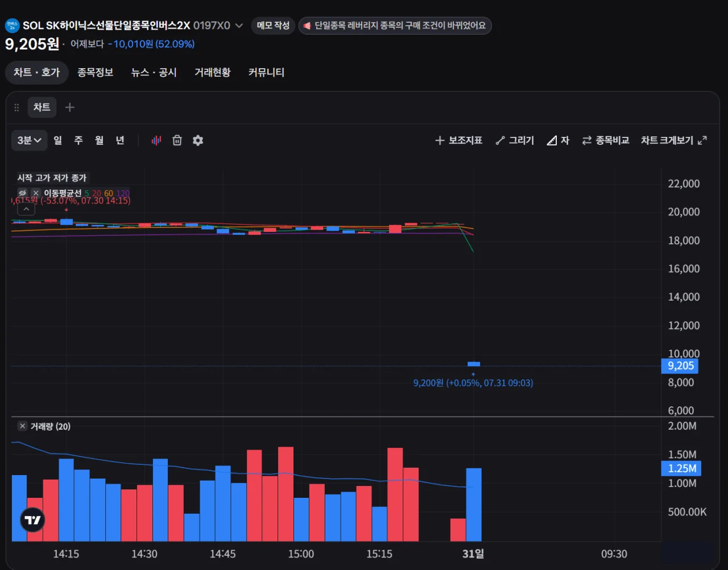Expand the stock selector chevron beside 0197X0
This screenshot has width=728, height=570.
(x=239, y=26)
